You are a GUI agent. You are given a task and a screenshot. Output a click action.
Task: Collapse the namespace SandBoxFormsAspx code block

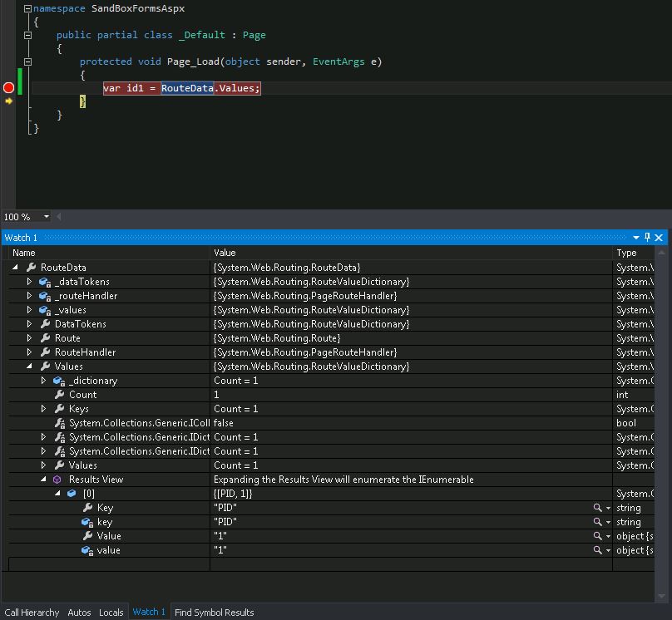tap(27, 8)
